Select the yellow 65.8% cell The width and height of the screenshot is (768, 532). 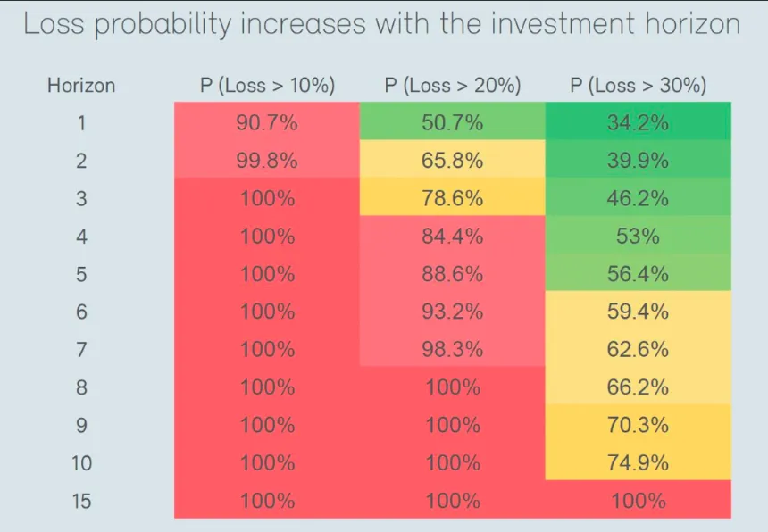coord(453,161)
